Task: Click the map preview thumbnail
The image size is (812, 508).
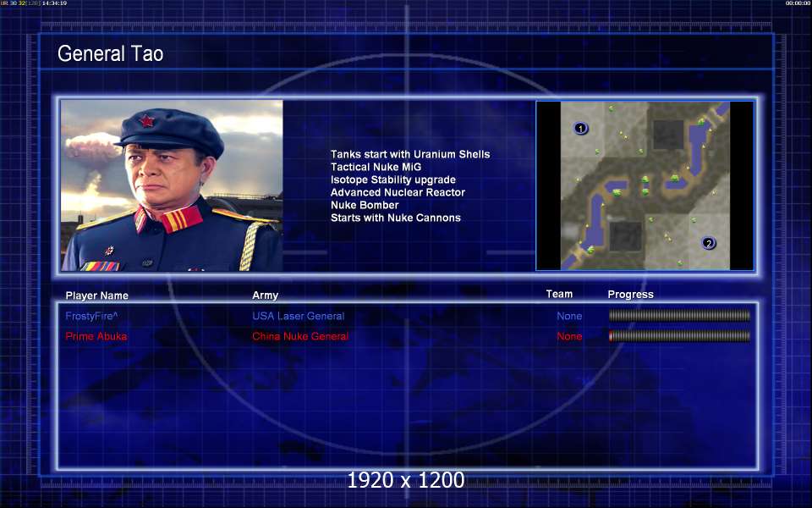Action: point(645,185)
